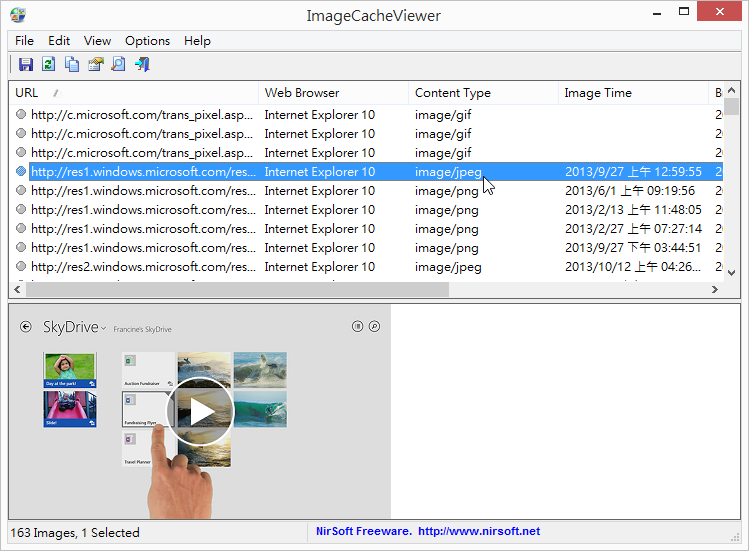Click Internet Explorer 10 in the res2 row
The height and width of the screenshot is (551, 749).
(x=320, y=267)
